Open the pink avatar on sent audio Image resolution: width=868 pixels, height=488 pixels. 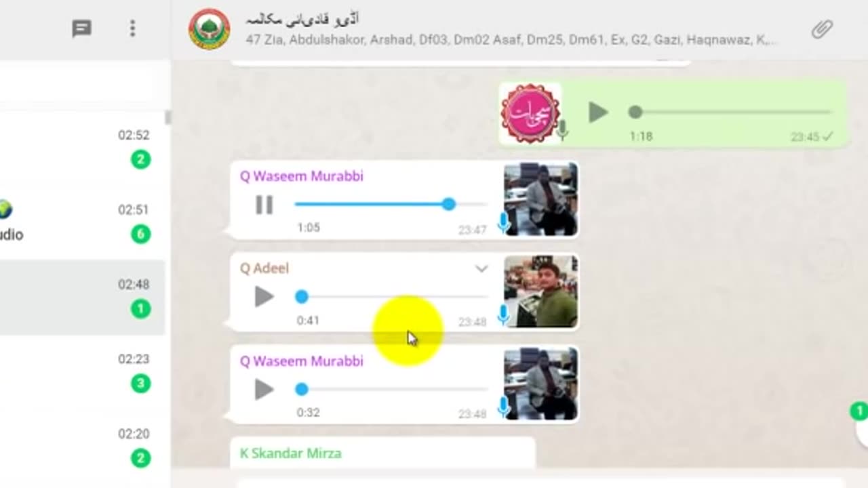click(530, 113)
